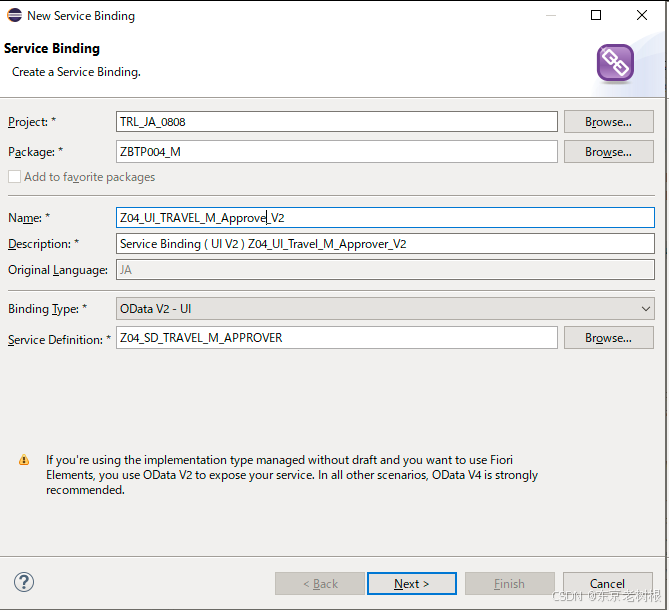The width and height of the screenshot is (669, 610).
Task: Cancel the New Service Binding dialog
Action: tap(608, 584)
